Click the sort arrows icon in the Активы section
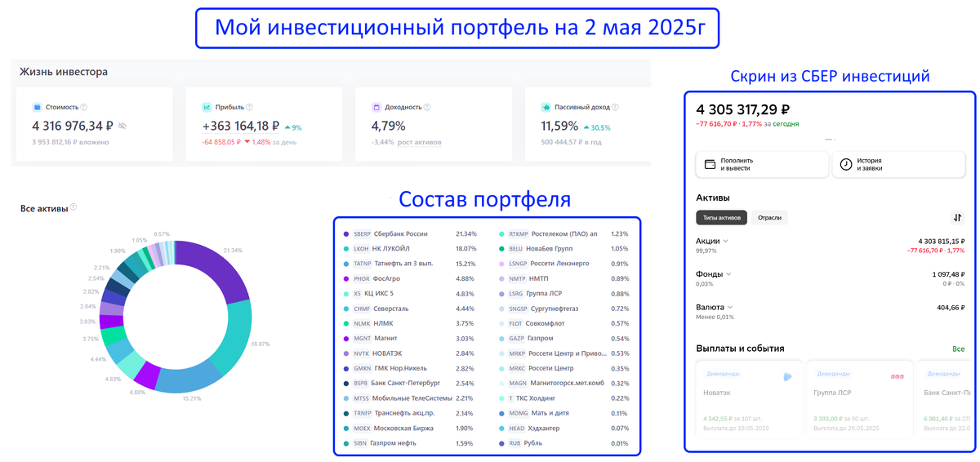 (x=958, y=217)
